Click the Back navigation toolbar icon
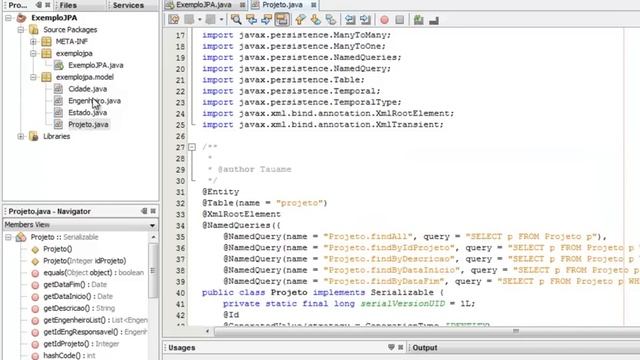Viewport: 640px width, 360px height. tap(189, 20)
